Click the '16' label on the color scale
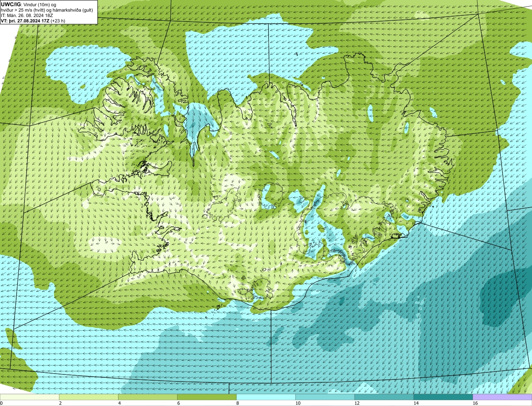The image size is (532, 406). point(475,403)
